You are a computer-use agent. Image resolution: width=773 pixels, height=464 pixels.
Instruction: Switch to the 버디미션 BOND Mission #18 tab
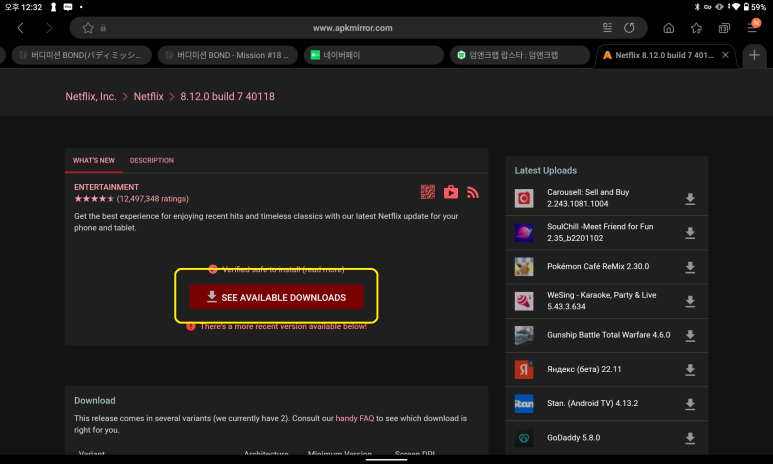(228, 55)
